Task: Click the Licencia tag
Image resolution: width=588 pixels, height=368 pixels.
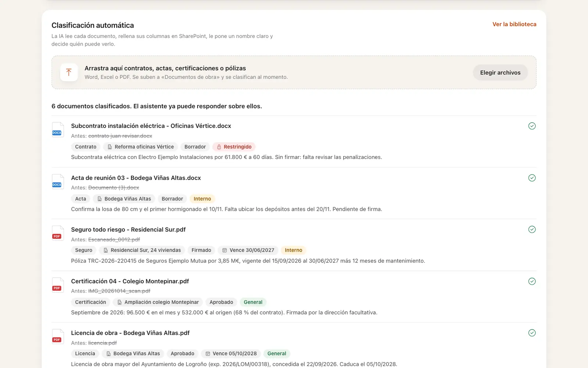Action: pos(85,354)
